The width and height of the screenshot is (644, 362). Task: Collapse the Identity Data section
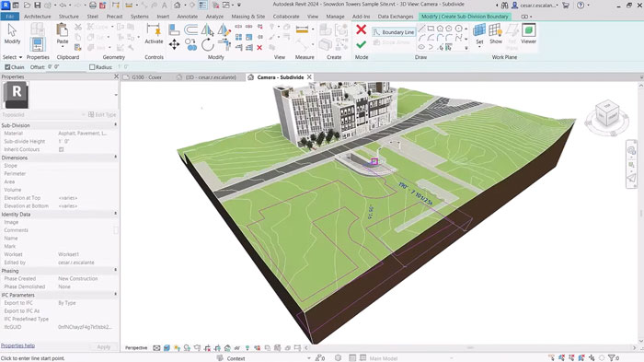(x=115, y=214)
